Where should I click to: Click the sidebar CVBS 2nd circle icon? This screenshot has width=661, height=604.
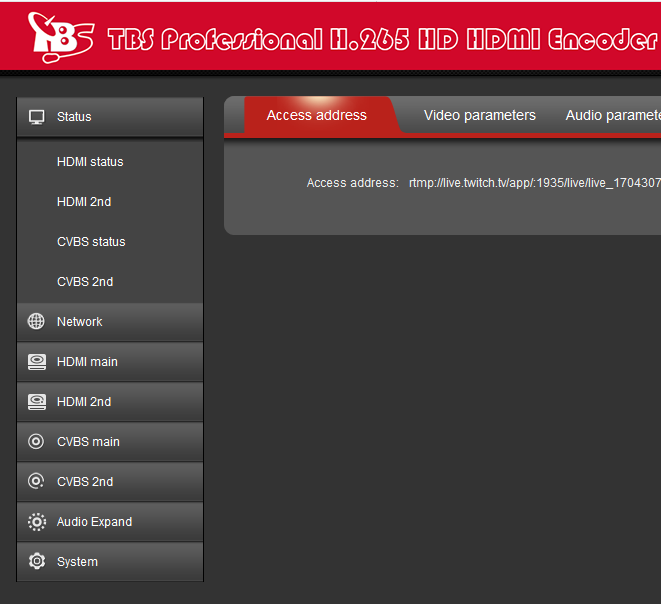click(36, 481)
